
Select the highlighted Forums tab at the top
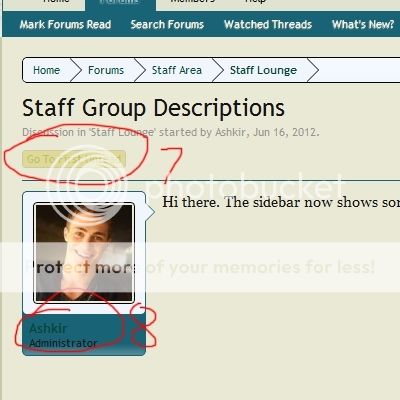(x=120, y=3)
